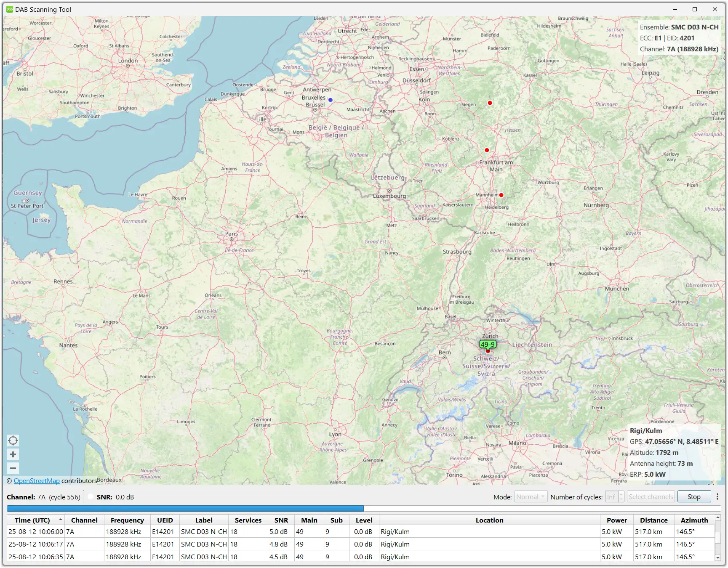Click the Level column header
This screenshot has width=728, height=568.
coord(364,520)
